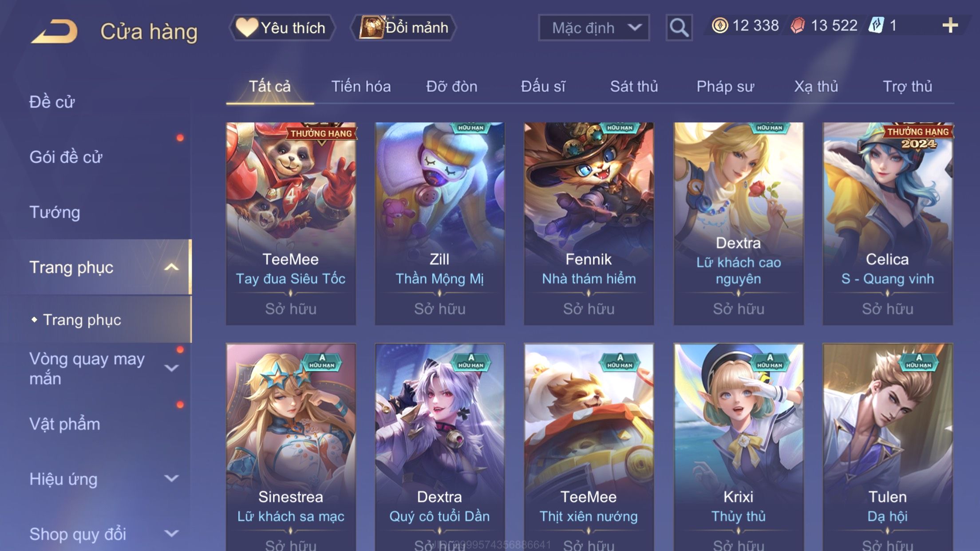Screen dimensions: 980x551
Task: Click the blue voucher ticket icon
Action: (876, 26)
